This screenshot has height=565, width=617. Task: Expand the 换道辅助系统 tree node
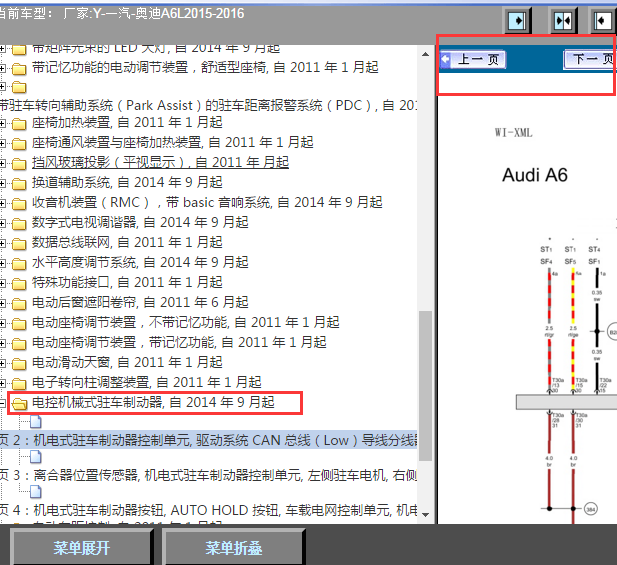[2, 183]
